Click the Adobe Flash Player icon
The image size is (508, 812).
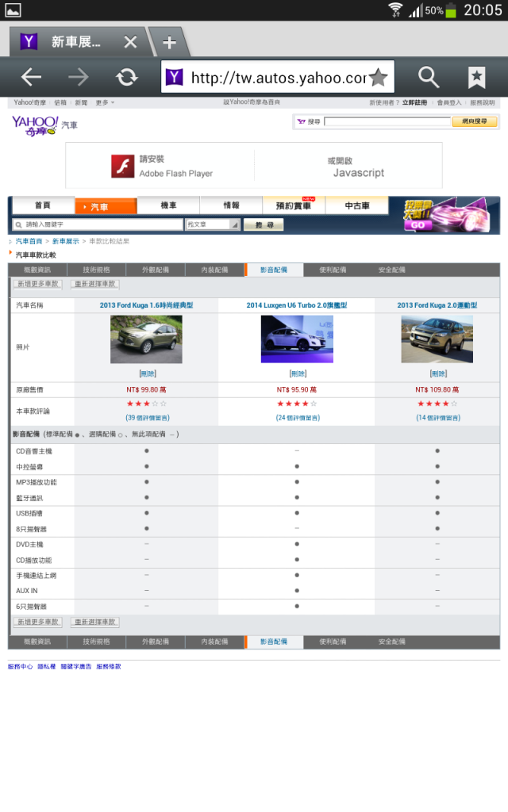(123, 166)
